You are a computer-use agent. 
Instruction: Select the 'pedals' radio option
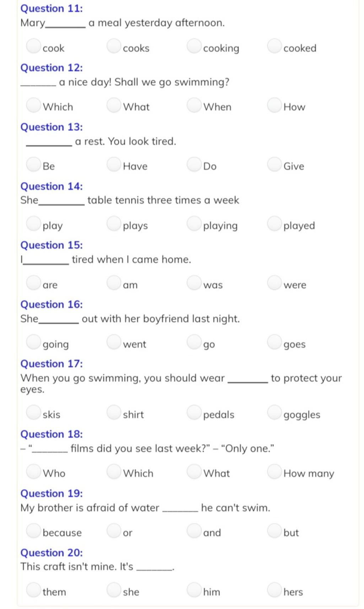coord(194,412)
